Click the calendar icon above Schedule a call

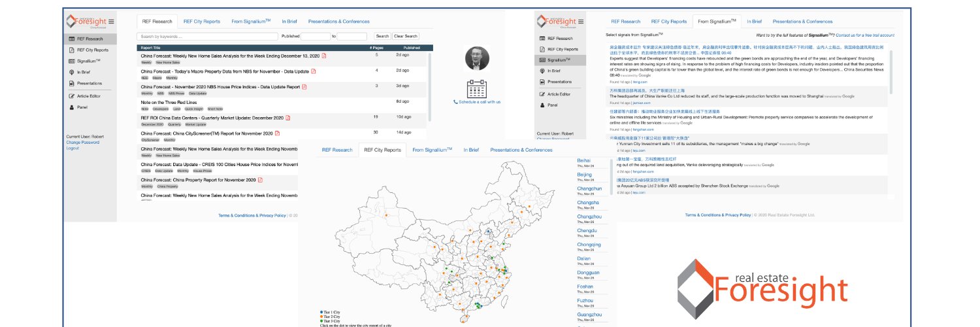tap(477, 89)
